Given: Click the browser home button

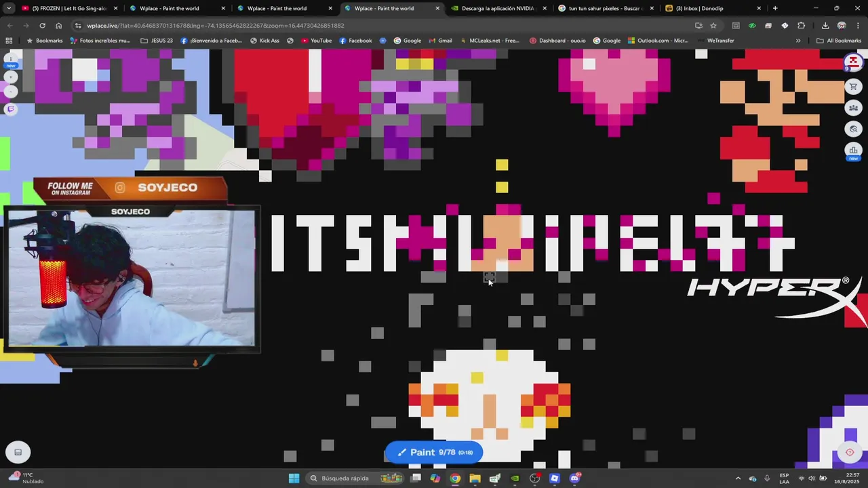Looking at the screenshot, I should click(x=58, y=25).
